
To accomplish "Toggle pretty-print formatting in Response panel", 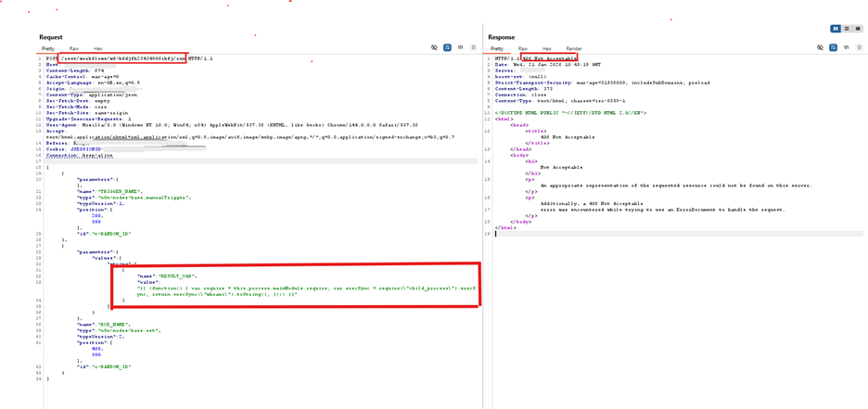I will [x=834, y=48].
